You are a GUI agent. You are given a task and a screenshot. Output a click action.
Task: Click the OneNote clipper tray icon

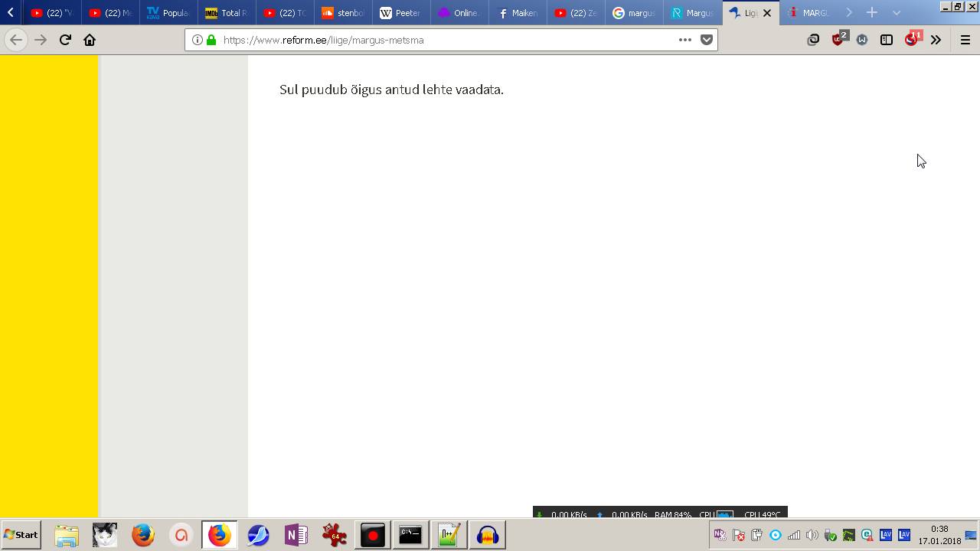[x=720, y=535]
